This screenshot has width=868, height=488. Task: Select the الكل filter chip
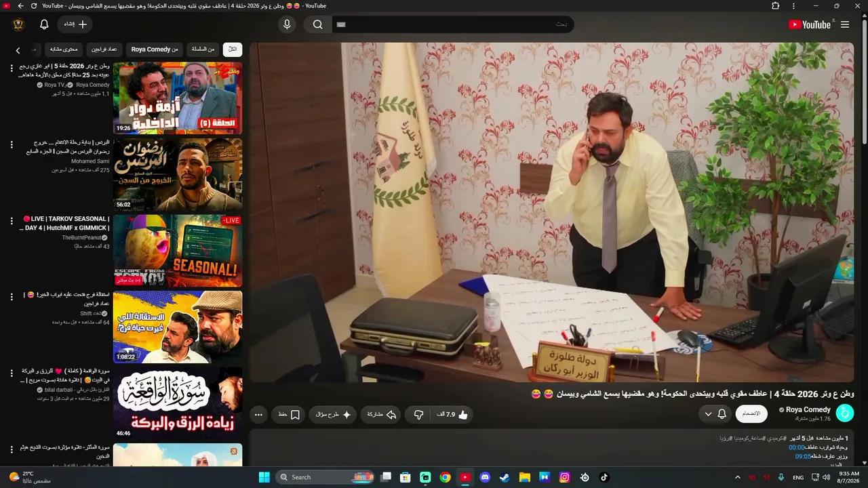(233, 49)
